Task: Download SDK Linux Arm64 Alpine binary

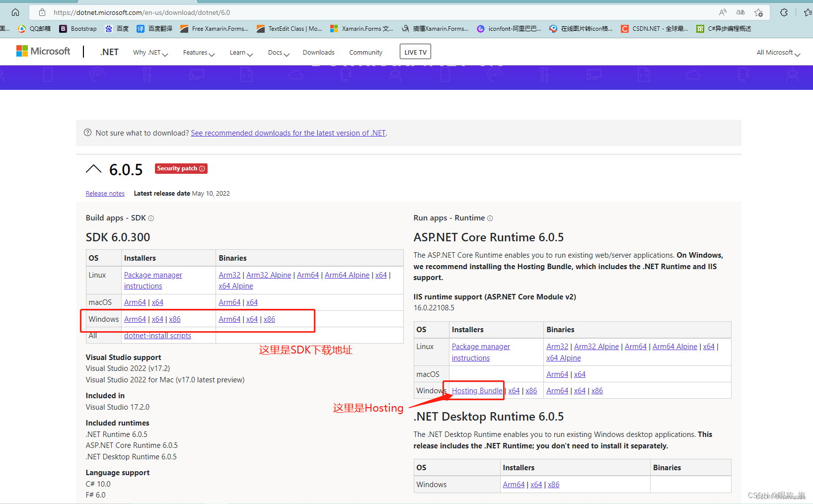Action: pos(347,275)
